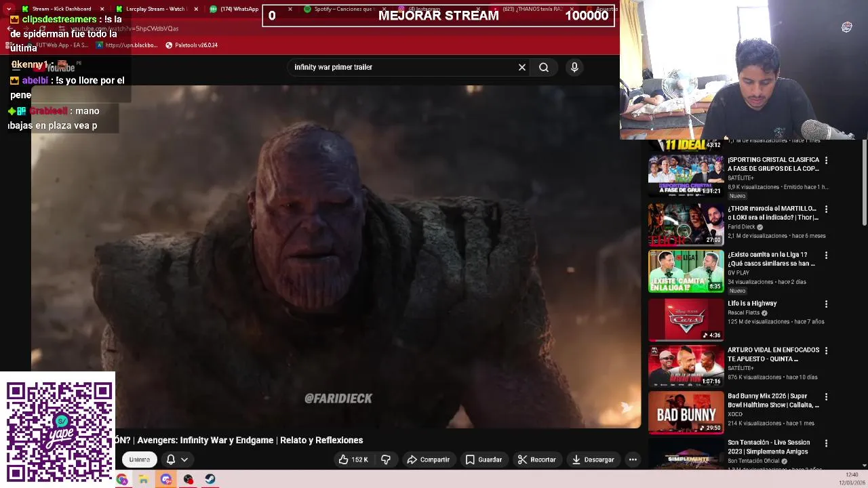The width and height of the screenshot is (868, 488).
Task: Open the highlighted orange app in the taskbar
Action: (166, 479)
